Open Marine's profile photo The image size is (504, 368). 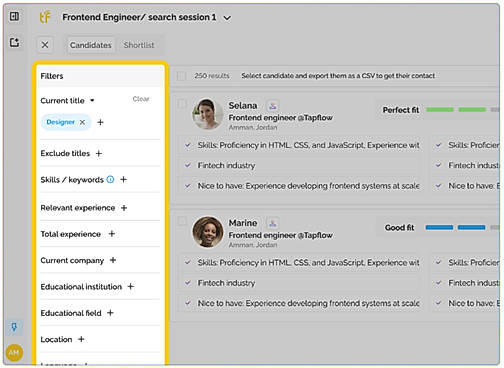(207, 232)
